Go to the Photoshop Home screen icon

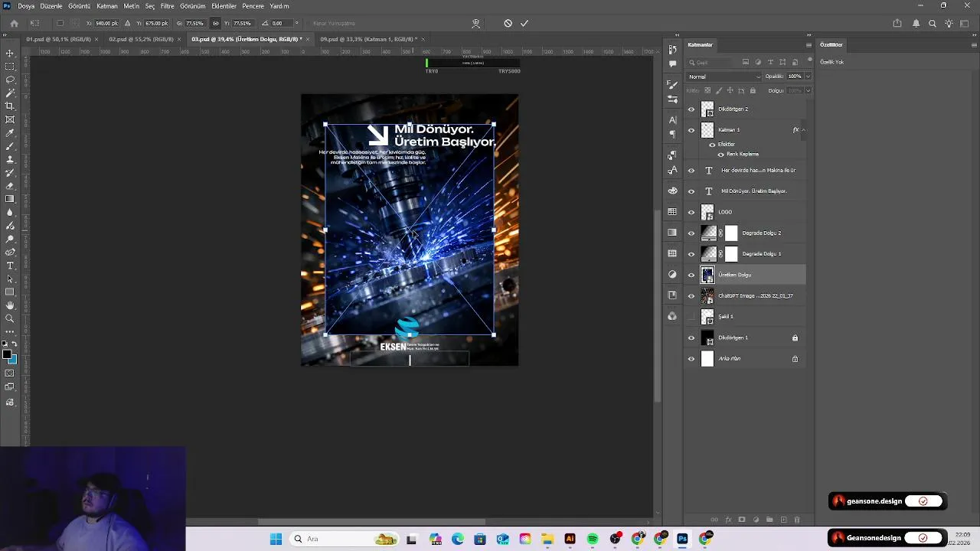click(x=14, y=23)
